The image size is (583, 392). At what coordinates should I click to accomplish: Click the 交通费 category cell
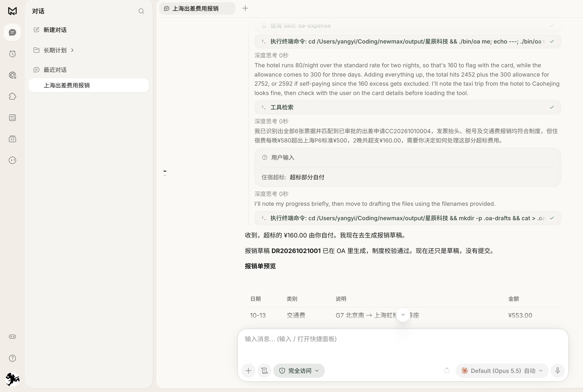[x=296, y=315]
